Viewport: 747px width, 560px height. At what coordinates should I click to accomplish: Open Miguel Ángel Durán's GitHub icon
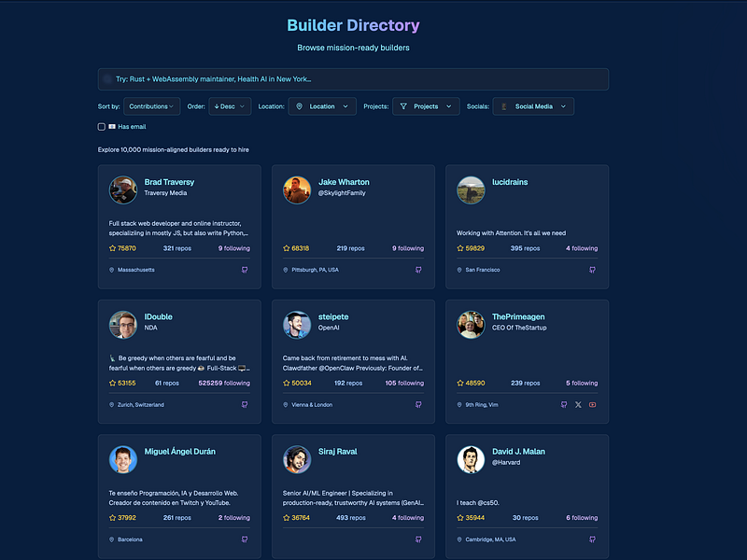pyautogui.click(x=245, y=539)
